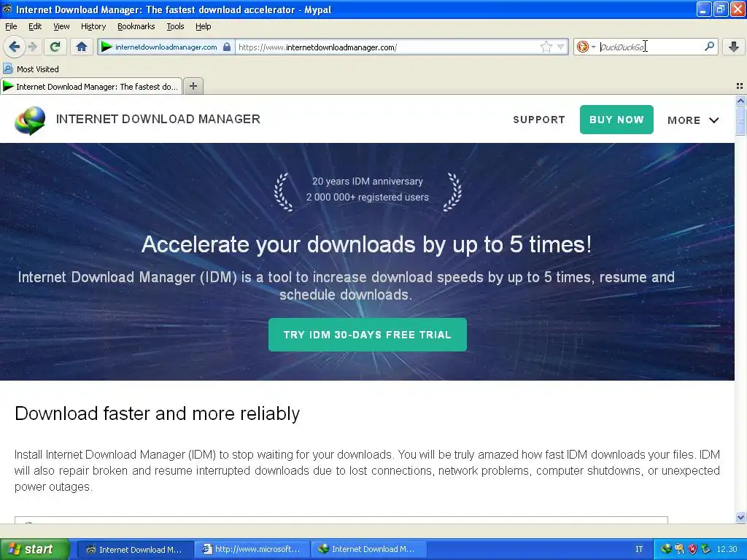Click the '20 years IDM anniversary' text

click(368, 182)
